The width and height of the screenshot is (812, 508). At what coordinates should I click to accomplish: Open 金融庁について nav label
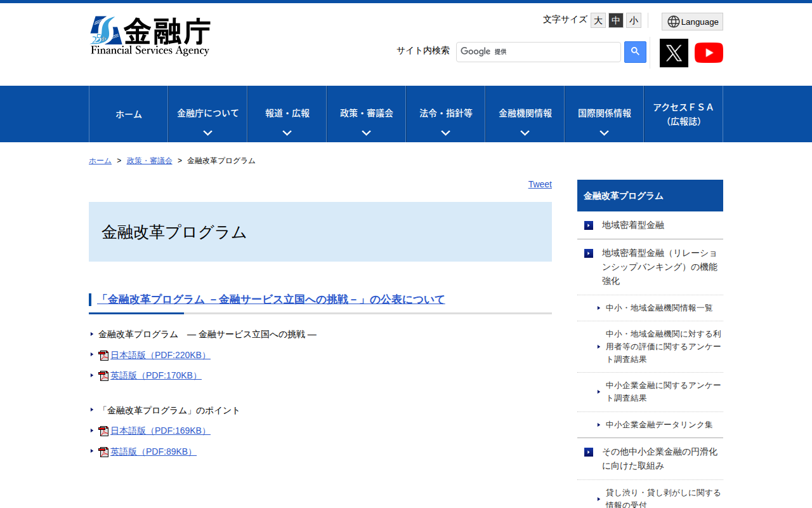[x=207, y=113]
